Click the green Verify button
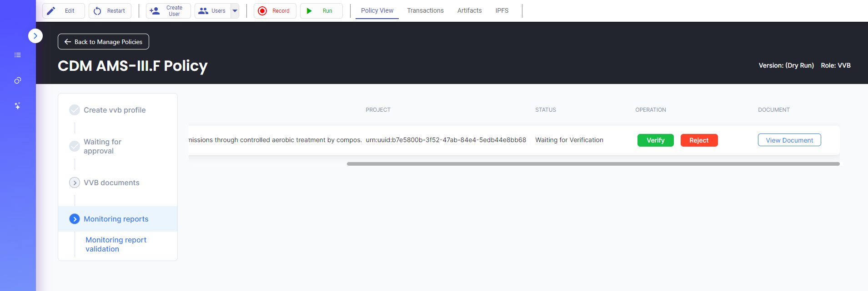 [x=655, y=140]
